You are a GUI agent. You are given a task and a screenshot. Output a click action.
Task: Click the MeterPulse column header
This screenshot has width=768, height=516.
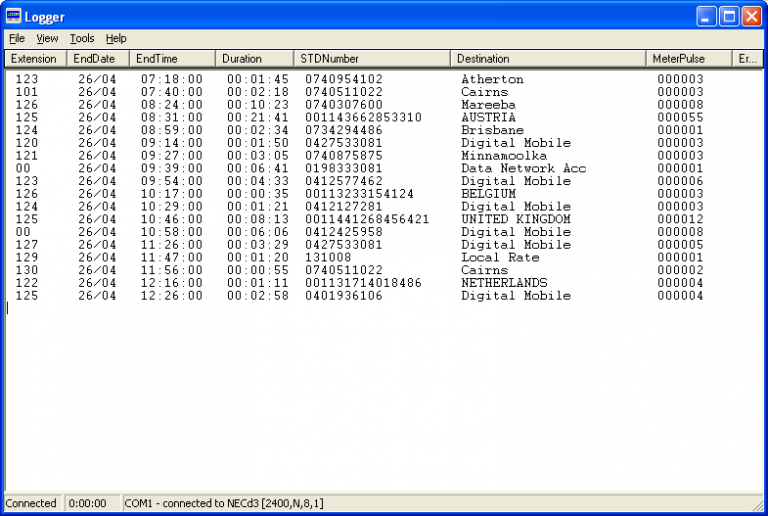point(689,59)
